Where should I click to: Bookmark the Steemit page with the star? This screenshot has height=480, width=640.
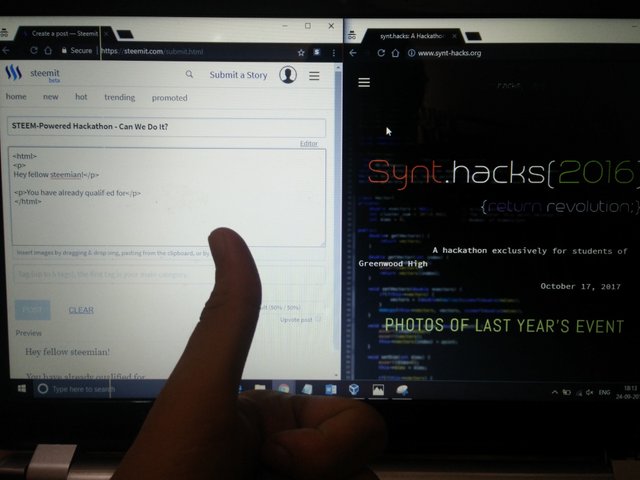coord(301,52)
